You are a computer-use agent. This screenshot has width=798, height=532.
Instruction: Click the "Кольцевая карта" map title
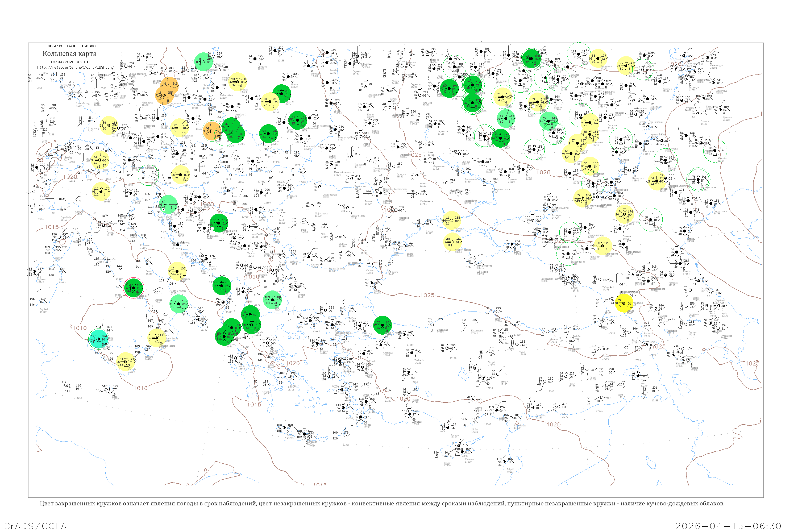tap(69, 54)
